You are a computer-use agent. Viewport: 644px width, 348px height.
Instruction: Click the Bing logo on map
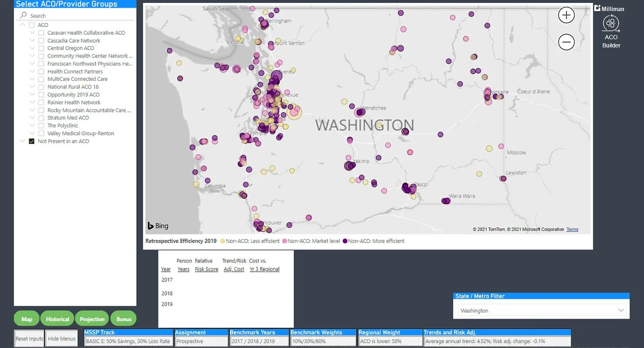click(x=158, y=226)
